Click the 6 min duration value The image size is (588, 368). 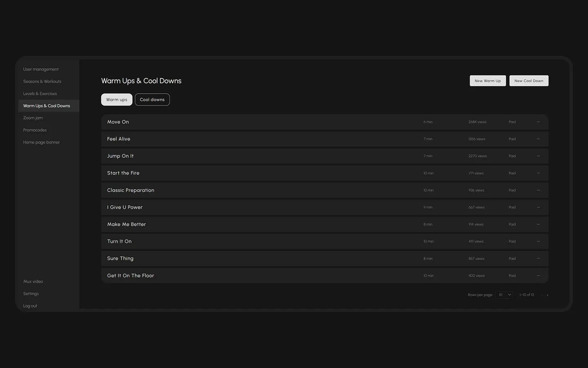coord(428,122)
